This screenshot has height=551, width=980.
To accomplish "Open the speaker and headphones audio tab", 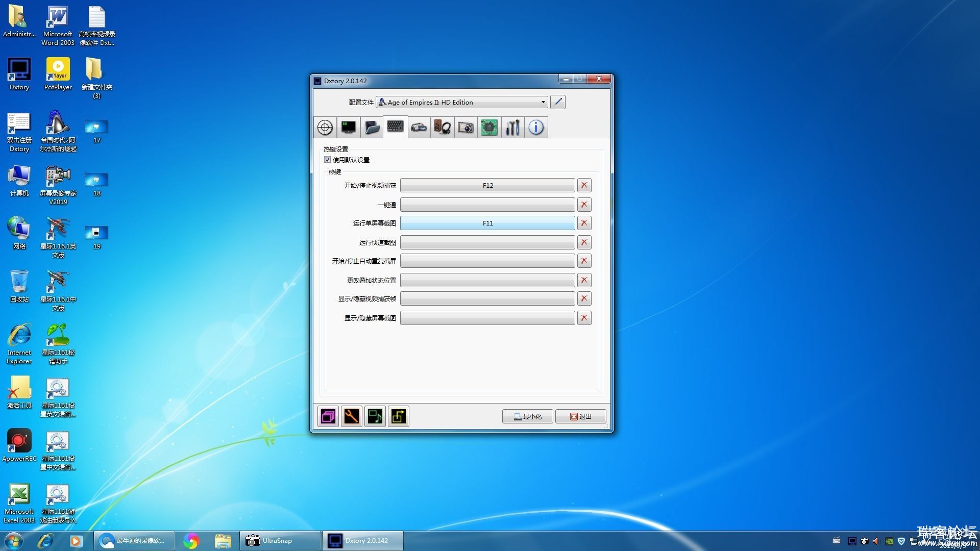I will coord(443,127).
